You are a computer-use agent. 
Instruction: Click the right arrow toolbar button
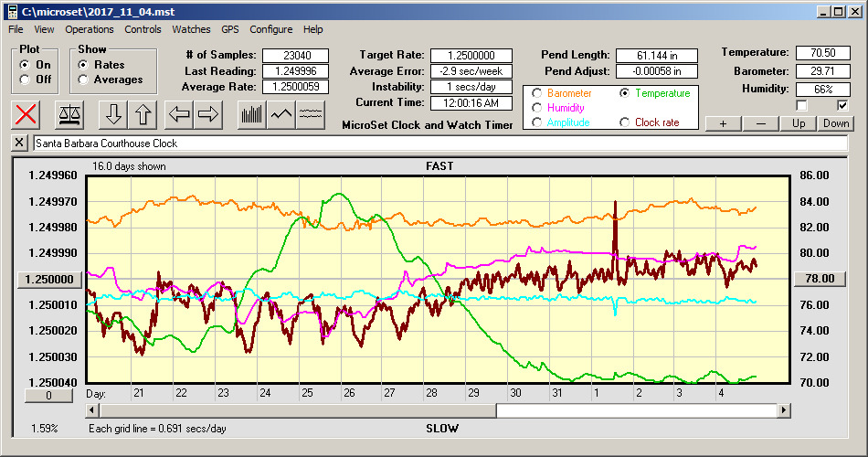208,114
